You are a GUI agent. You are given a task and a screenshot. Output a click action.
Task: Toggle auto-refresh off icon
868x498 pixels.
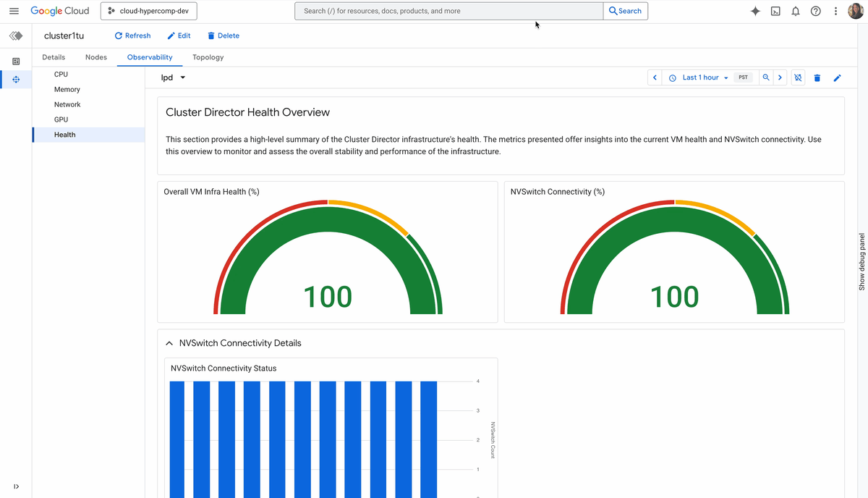point(798,77)
